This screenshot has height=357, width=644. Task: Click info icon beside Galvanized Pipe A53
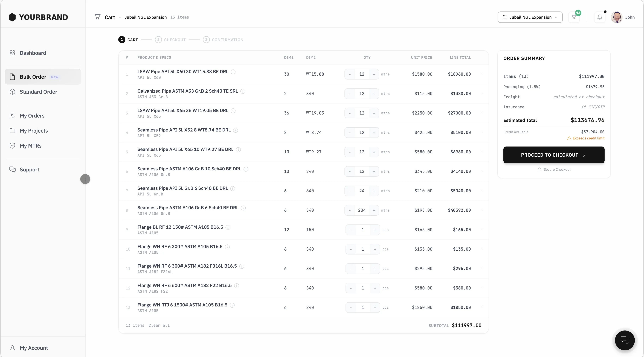[x=243, y=91]
